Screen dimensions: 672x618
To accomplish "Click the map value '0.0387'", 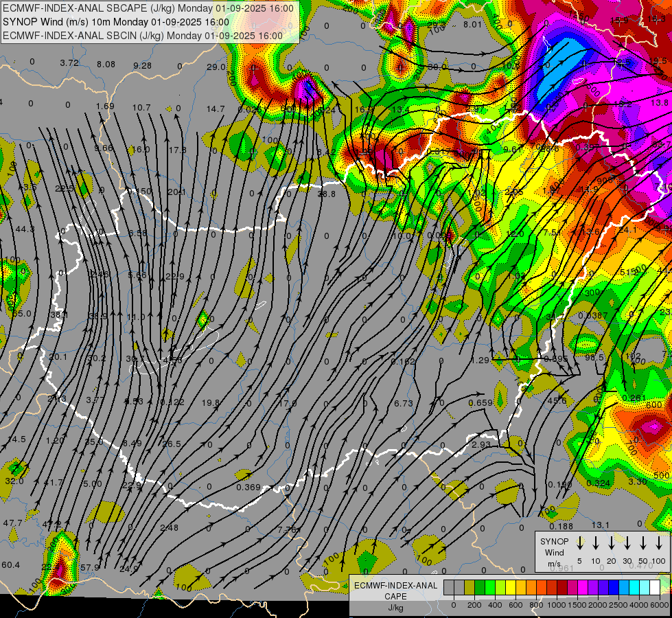I will tap(592, 316).
